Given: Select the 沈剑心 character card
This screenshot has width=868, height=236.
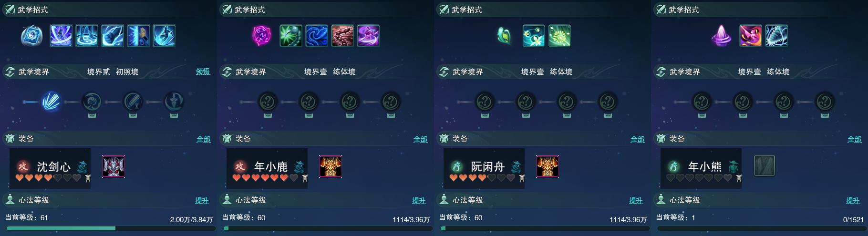Looking at the screenshot, I should (x=50, y=168).
